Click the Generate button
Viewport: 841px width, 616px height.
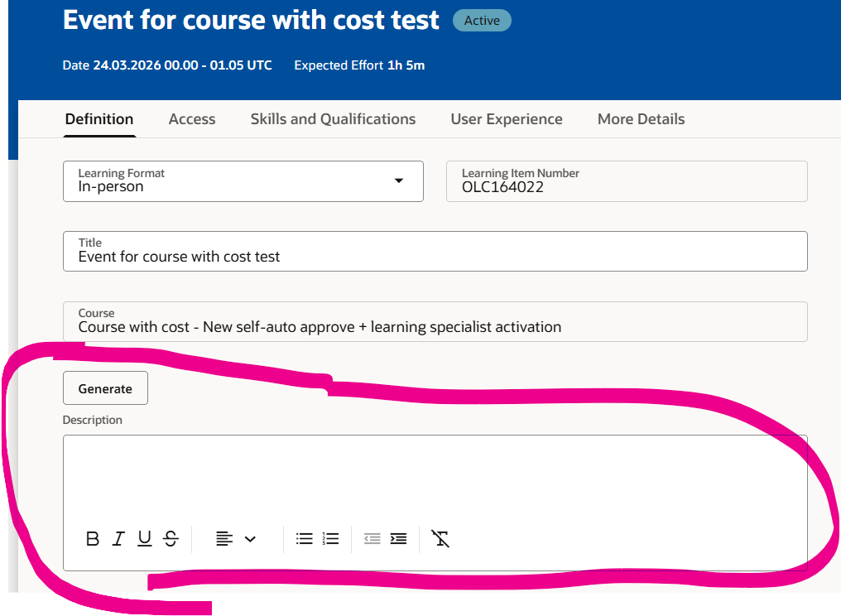point(105,388)
